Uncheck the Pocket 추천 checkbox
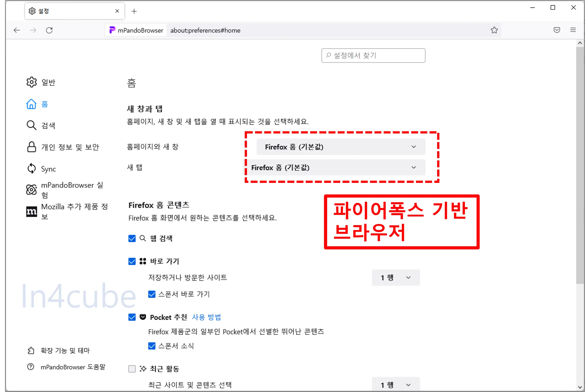585x392 pixels. [132, 317]
